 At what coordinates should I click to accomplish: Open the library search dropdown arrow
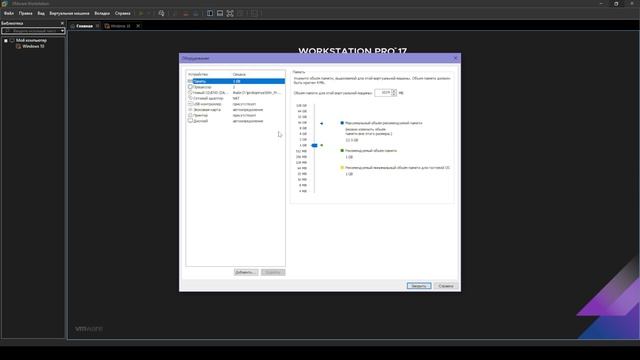(x=62, y=31)
